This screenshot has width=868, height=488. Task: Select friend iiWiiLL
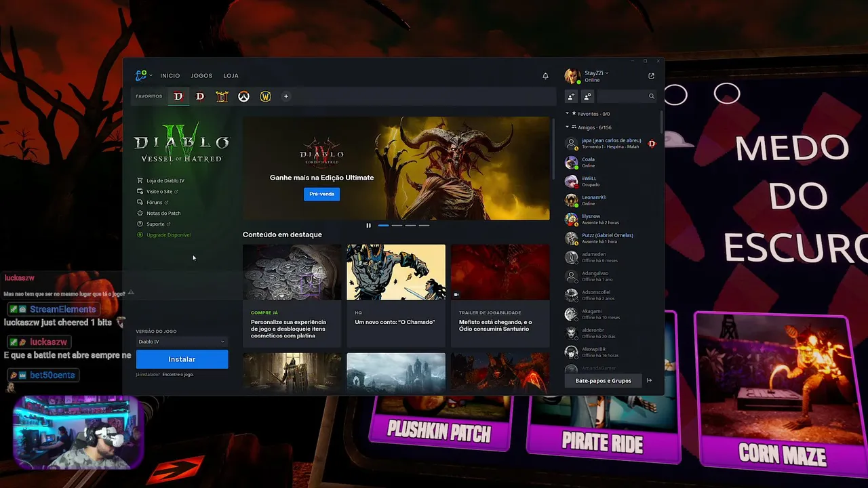click(611, 182)
